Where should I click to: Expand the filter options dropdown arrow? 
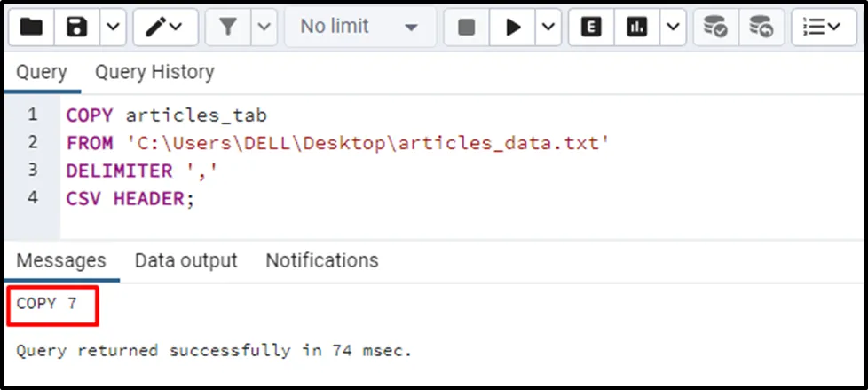(263, 28)
